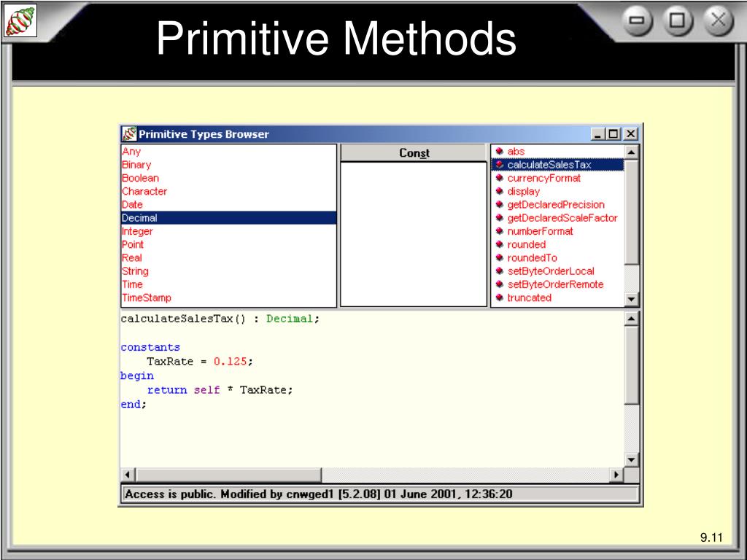Click the calculateSalesTax method icon

[x=499, y=164]
